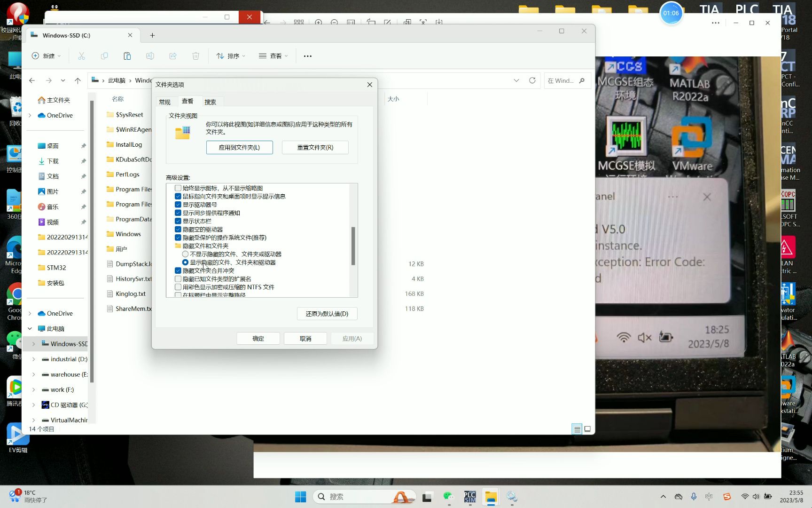Click the Paste clipboard icon in toolbar
This screenshot has height=508, width=812.
coord(127,56)
